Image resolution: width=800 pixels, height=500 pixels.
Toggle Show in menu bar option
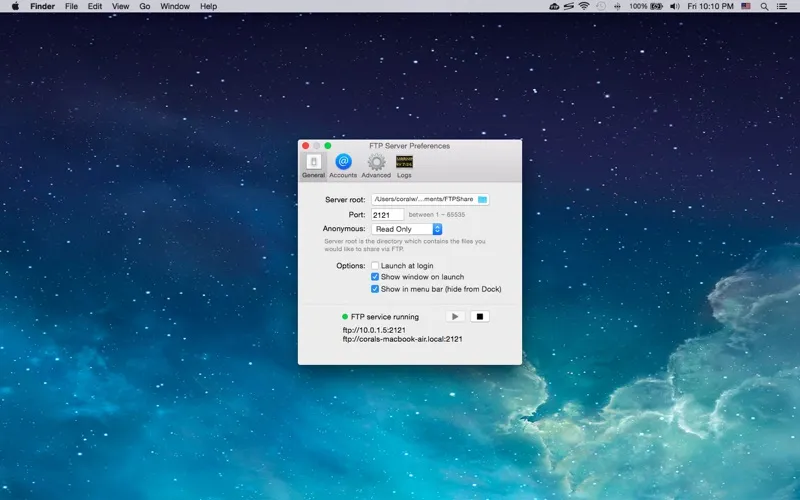tap(375, 289)
